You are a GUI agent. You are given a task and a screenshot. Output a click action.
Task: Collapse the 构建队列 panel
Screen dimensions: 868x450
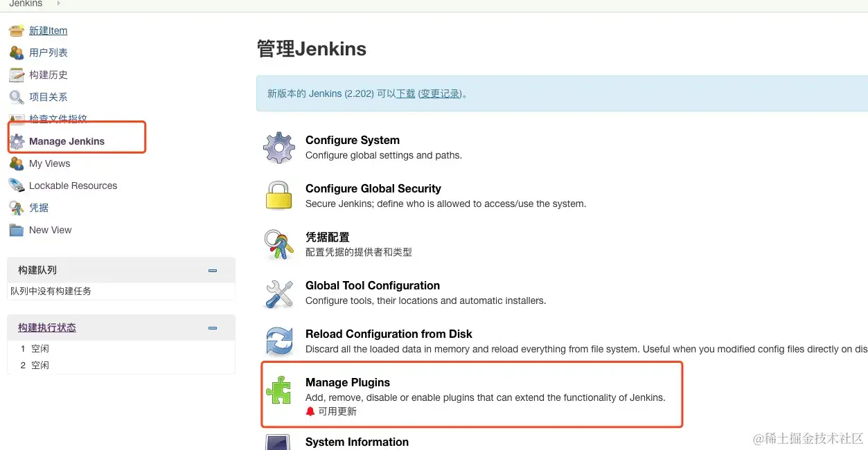213,271
